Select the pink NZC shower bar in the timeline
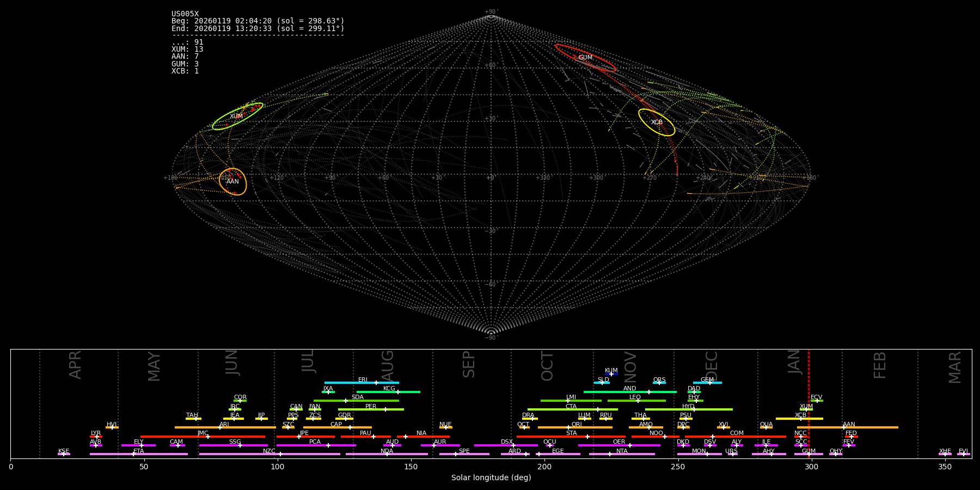The image size is (980, 490). (x=269, y=454)
